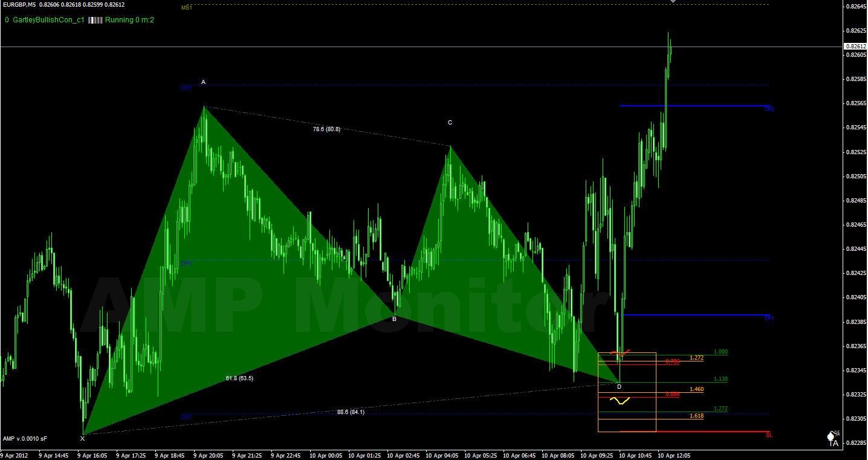868x460 pixels.
Task: Click the DPV pivot level label
Action: tap(186, 264)
